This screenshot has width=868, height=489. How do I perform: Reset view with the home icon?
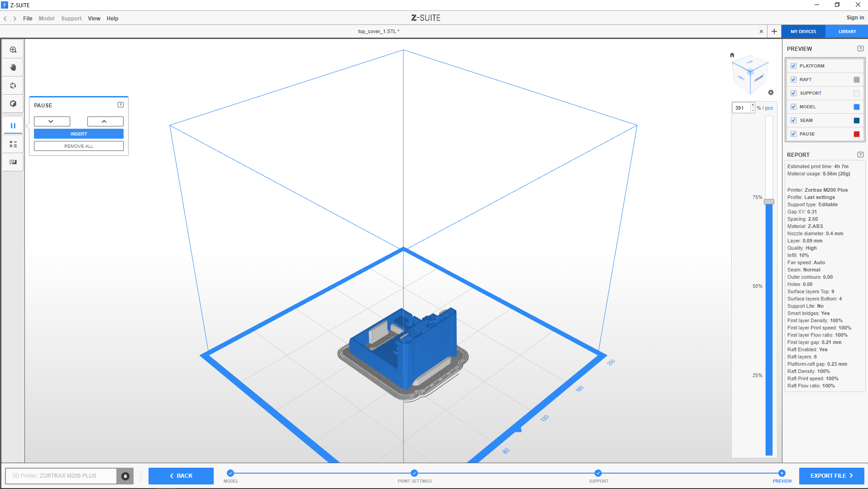[x=732, y=55]
